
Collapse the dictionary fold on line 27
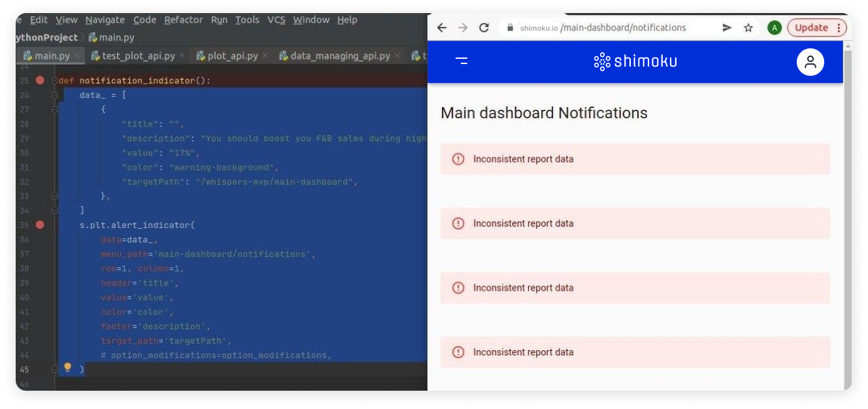tap(55, 109)
